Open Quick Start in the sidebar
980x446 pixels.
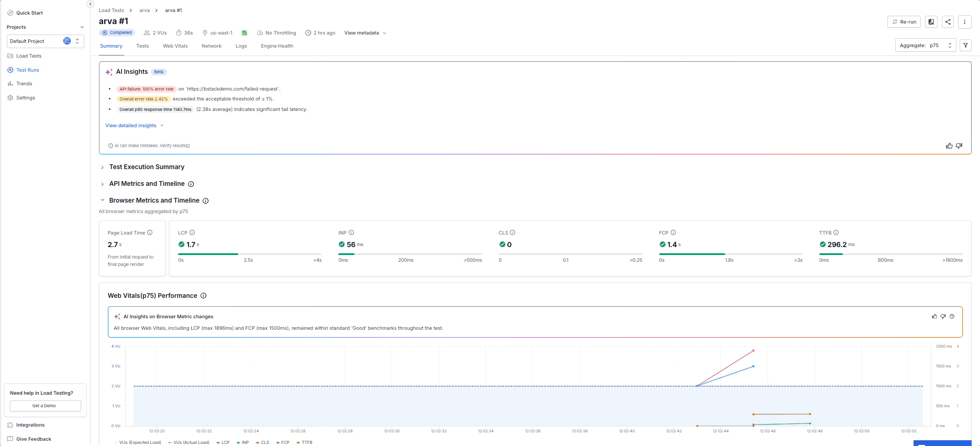pos(25,13)
